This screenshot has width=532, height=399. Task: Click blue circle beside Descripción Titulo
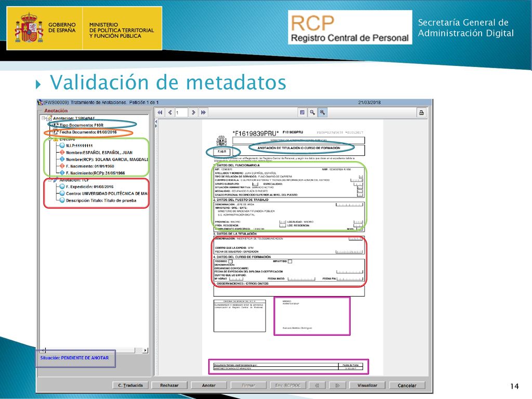[x=62, y=200]
